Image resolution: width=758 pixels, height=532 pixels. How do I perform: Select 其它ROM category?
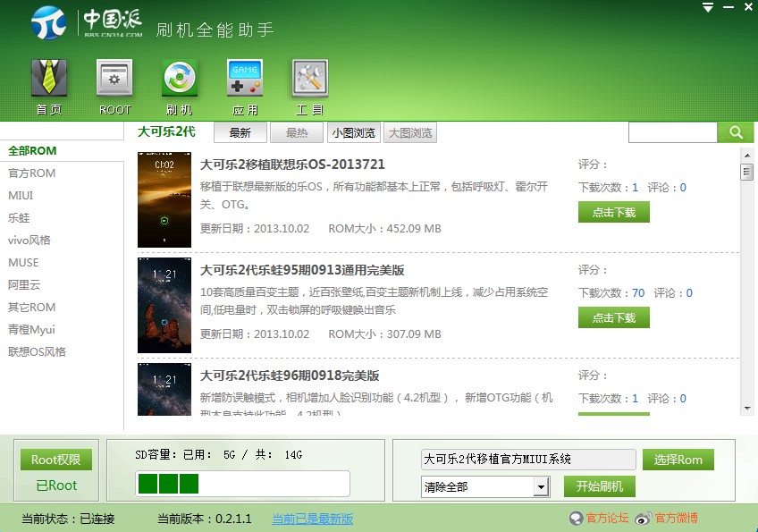pyautogui.click(x=32, y=307)
